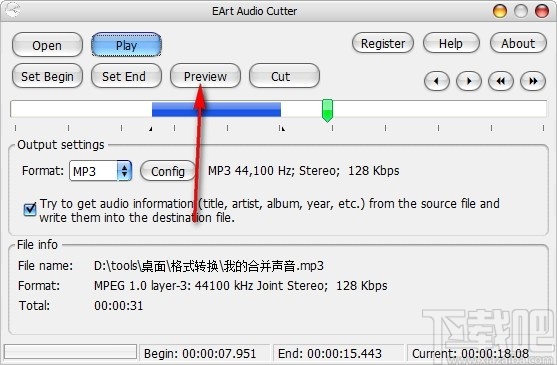Viewport: 557px width, 365px height.
Task: Click the Play button
Action: tap(126, 45)
